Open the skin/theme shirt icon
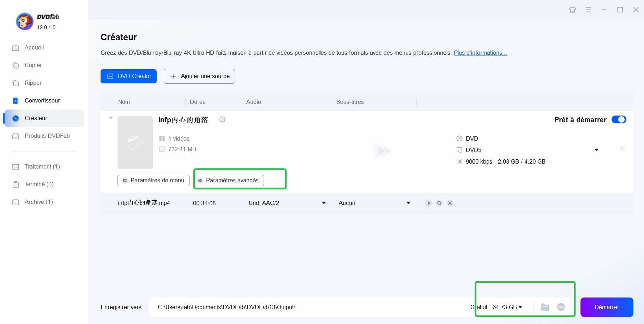Viewport: 644px width, 324px height. pyautogui.click(x=572, y=10)
